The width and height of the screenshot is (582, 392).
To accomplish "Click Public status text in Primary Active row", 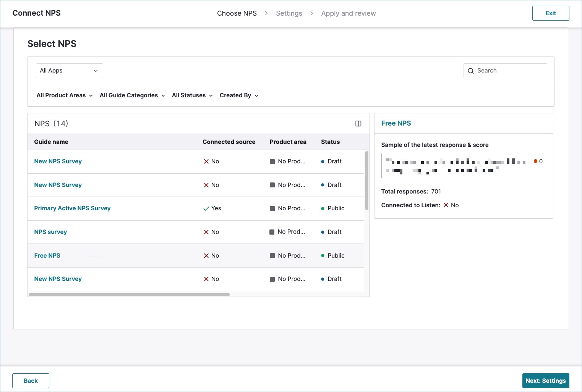I will pos(336,208).
